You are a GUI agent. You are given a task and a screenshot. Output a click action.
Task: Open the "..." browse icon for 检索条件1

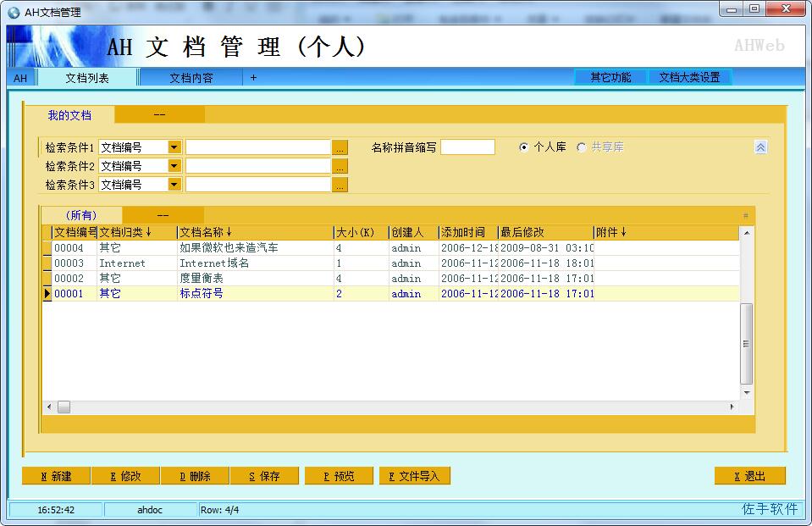click(x=340, y=146)
